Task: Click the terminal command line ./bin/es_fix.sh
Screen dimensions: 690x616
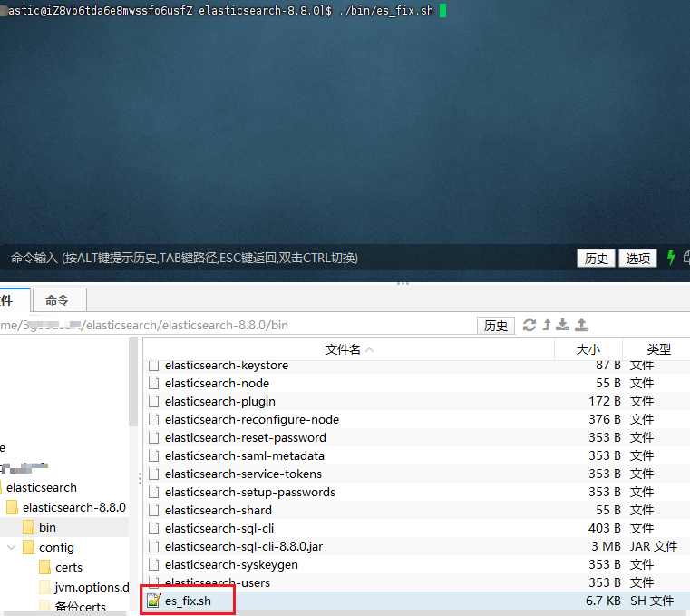Action: coord(386,11)
